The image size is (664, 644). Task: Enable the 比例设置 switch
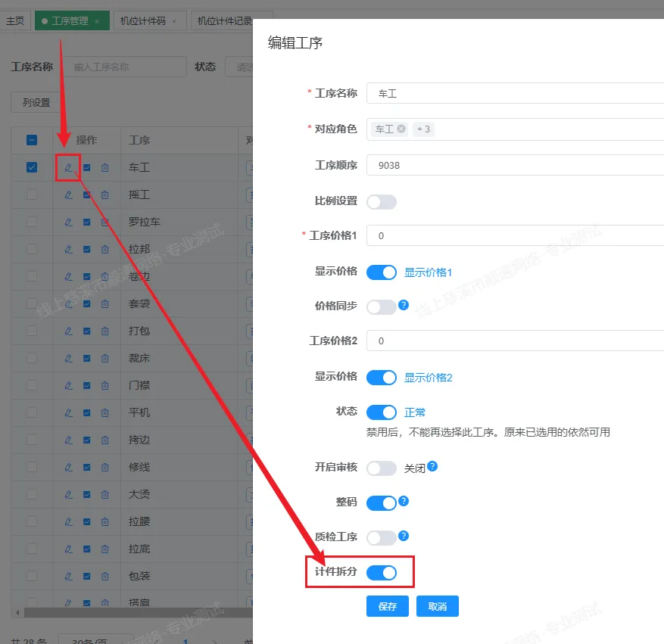381,202
